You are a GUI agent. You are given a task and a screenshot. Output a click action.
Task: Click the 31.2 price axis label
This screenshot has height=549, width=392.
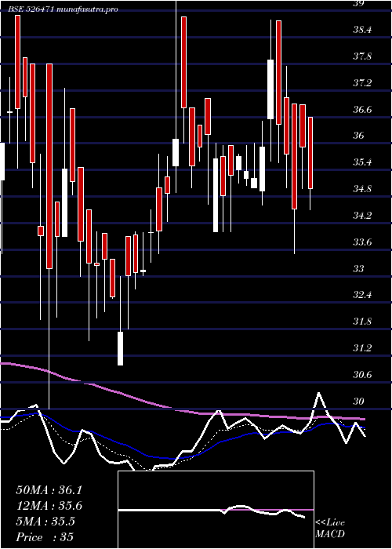click(x=362, y=348)
